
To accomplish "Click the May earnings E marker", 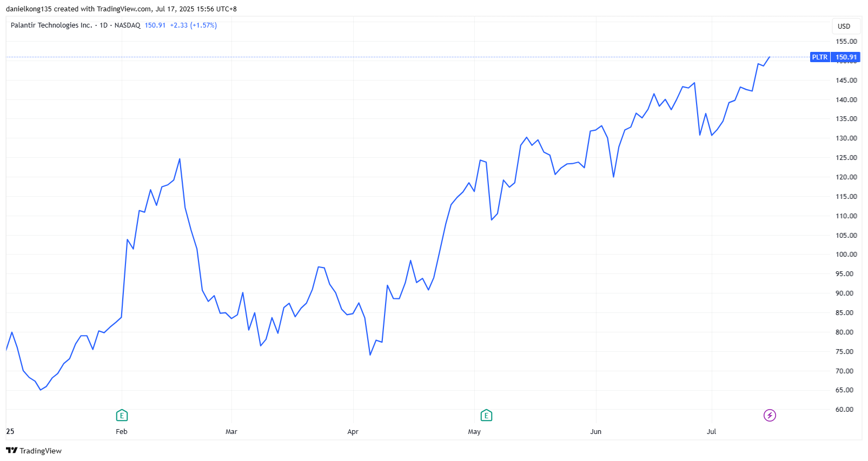I will pos(486,415).
